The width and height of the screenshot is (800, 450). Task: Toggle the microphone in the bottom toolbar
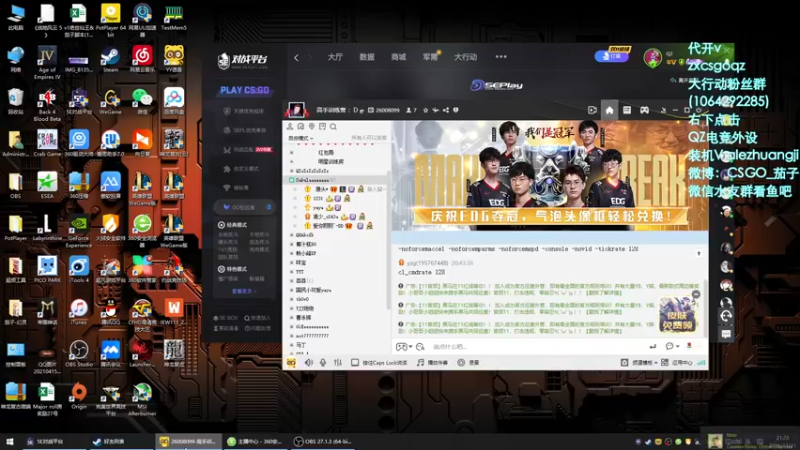323,362
